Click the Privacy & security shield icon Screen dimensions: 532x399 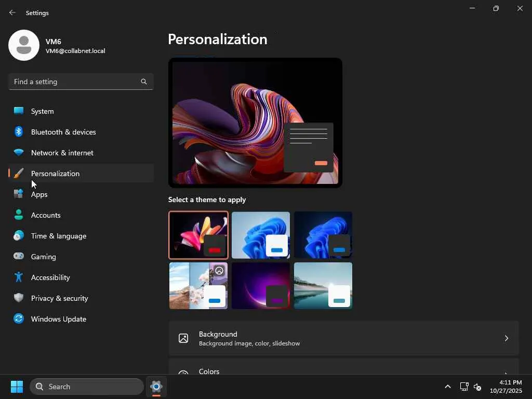tap(19, 298)
